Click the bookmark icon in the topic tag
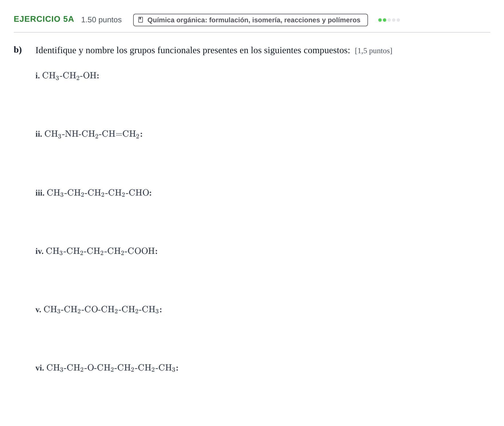This screenshot has height=426, width=504. pyautogui.click(x=141, y=20)
